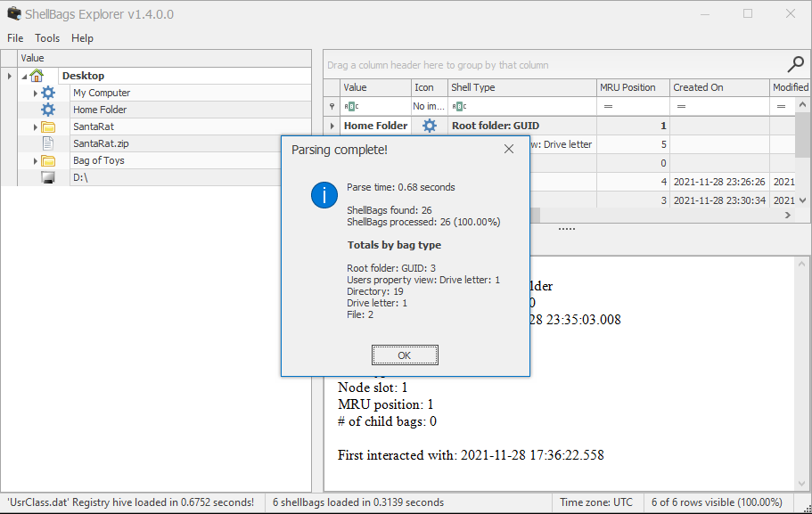Viewport: 812px width, 514px height.
Task: Open the File menu
Action: (15, 38)
